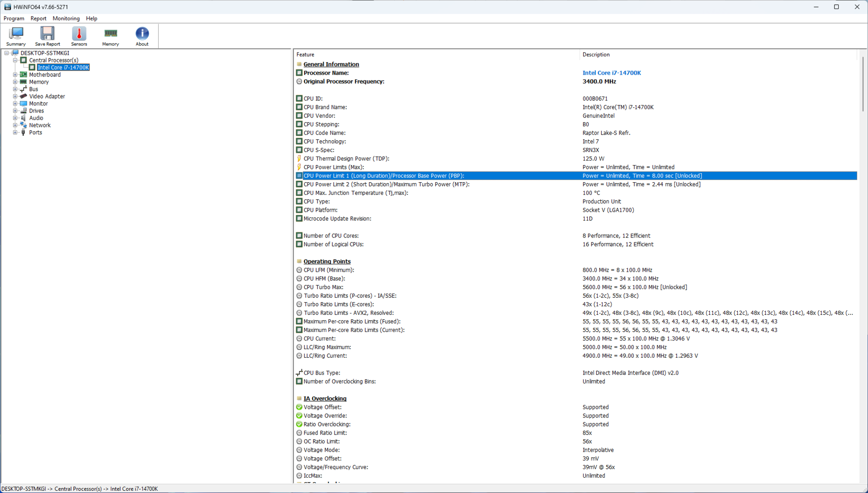Click the Description column header
The image size is (868, 493).
(x=596, y=55)
